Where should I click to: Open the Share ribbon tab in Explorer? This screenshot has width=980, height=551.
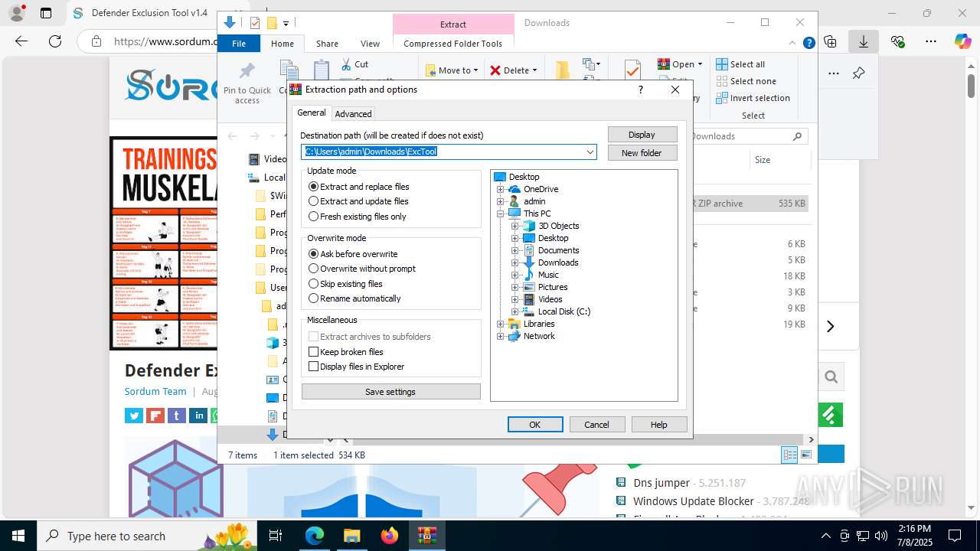[327, 44]
